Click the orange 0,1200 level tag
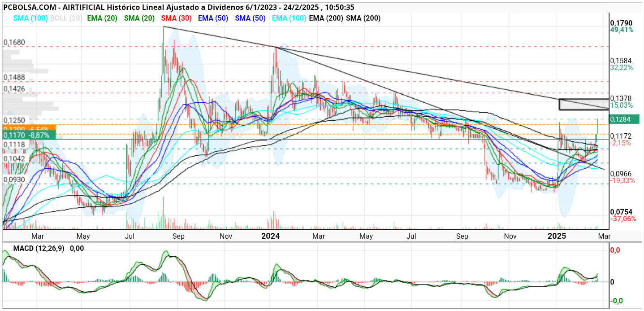 (29, 127)
